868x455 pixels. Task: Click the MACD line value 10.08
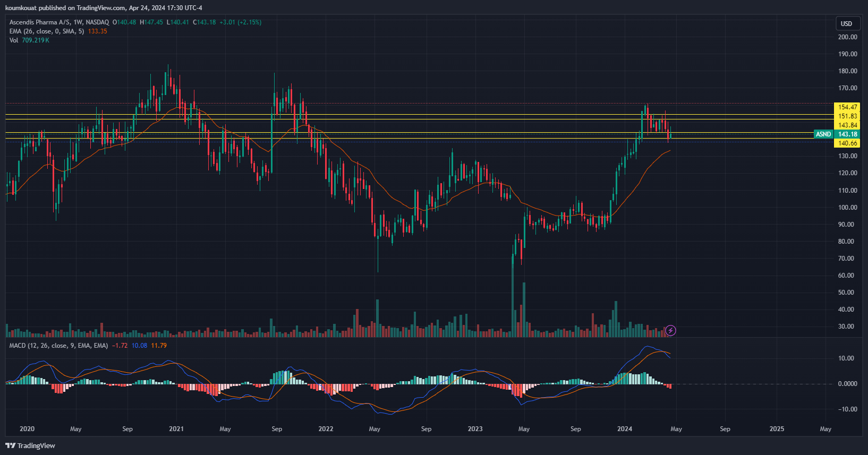coord(139,346)
